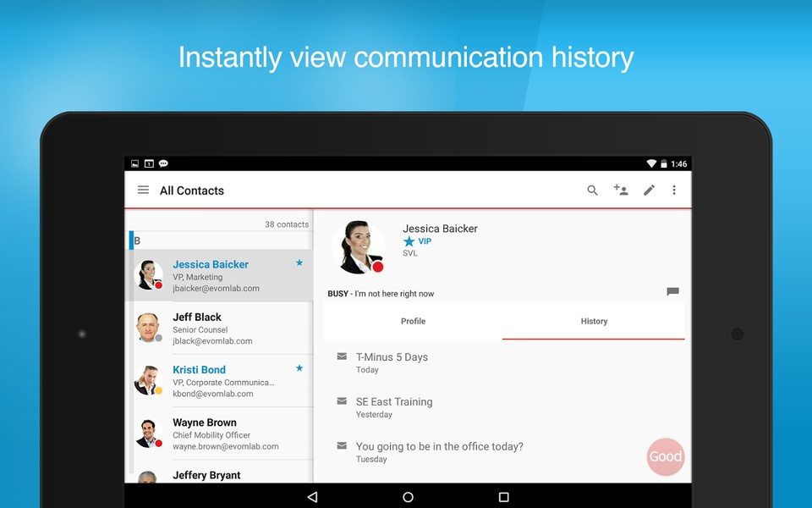Tap the BUSY status message text
Screen dimensions: 812x508
[x=381, y=294]
